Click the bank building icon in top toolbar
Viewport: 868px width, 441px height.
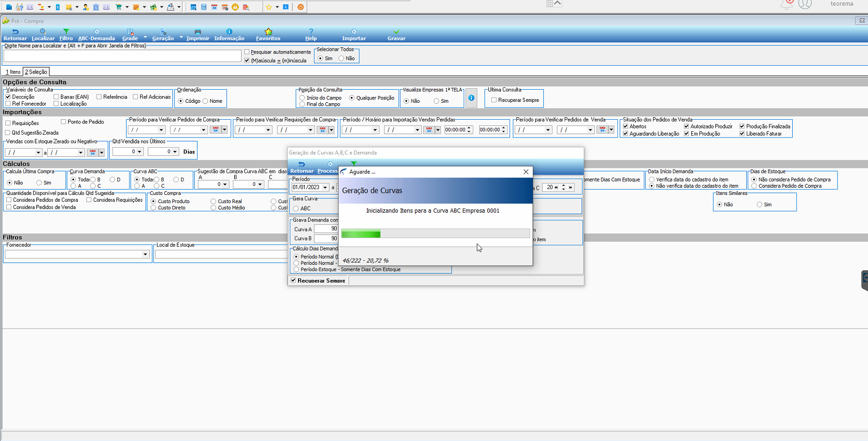96,7
